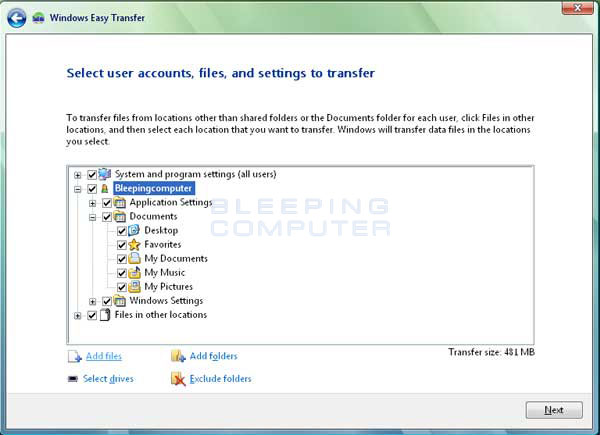Screen dimensions: 600x435
Task: Uncheck the Bleepingcomputer account checkbox
Action: click(x=92, y=189)
